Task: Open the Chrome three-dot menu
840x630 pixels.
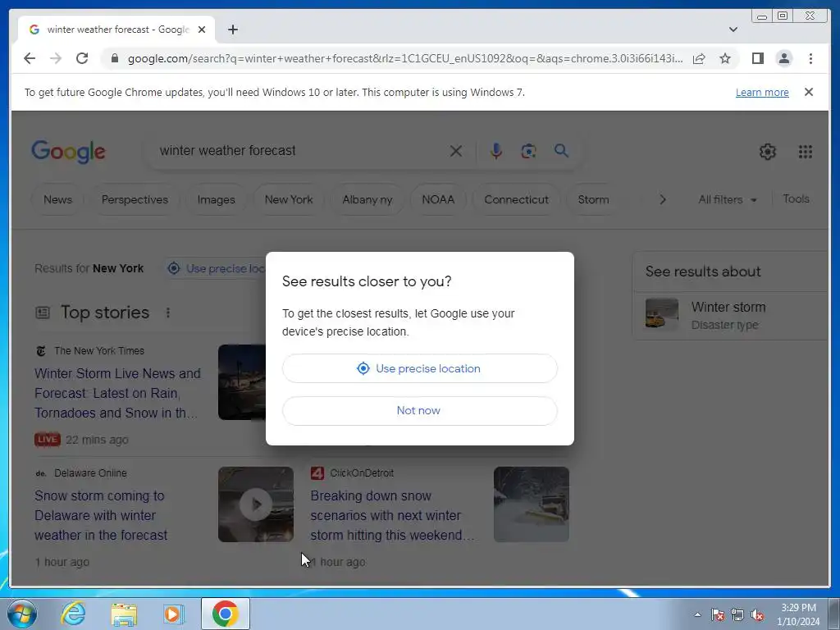Action: tap(810, 58)
